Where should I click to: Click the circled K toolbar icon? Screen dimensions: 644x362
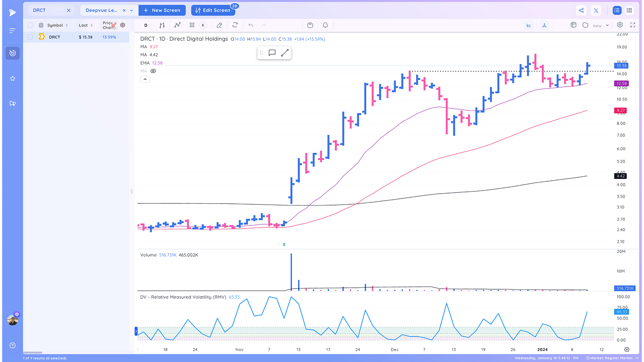[203, 25]
